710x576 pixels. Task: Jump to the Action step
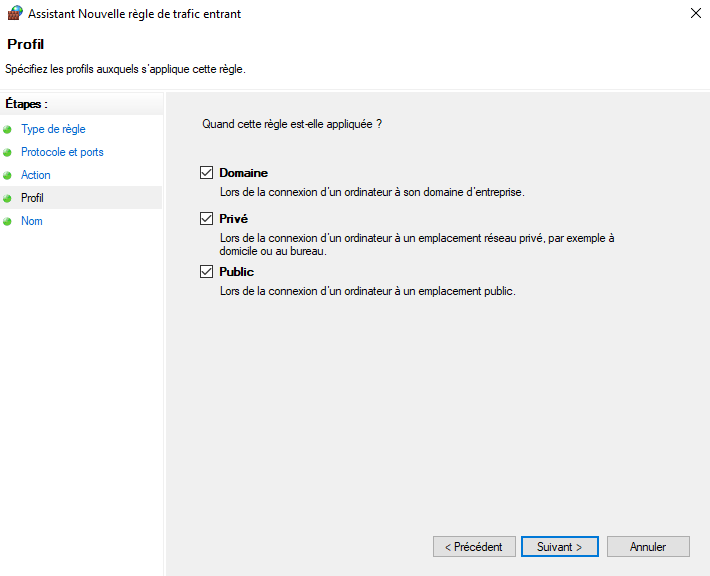pyautogui.click(x=36, y=175)
